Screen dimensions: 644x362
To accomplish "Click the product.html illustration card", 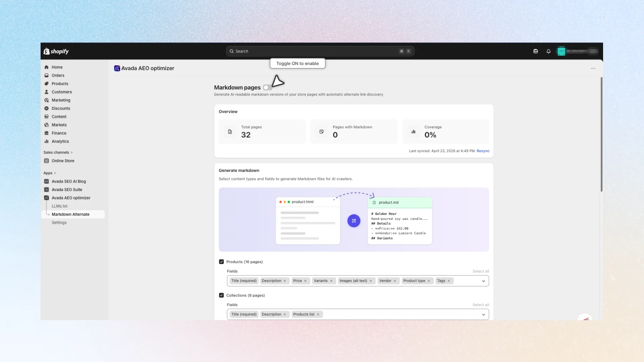I will [308, 221].
